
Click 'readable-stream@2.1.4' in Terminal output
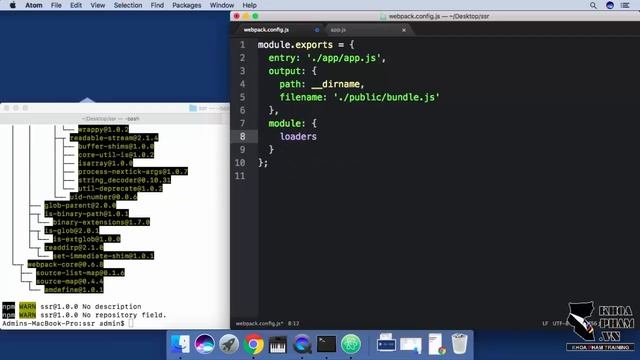(x=114, y=138)
